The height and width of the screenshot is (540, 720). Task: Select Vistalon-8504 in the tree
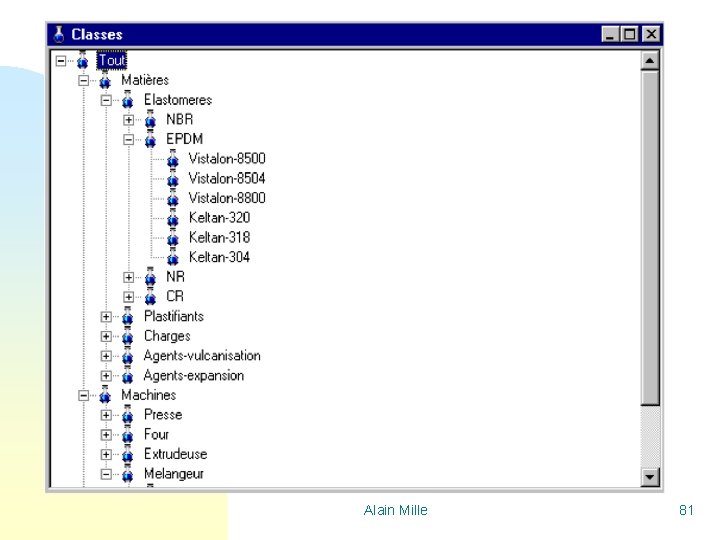click(x=227, y=179)
